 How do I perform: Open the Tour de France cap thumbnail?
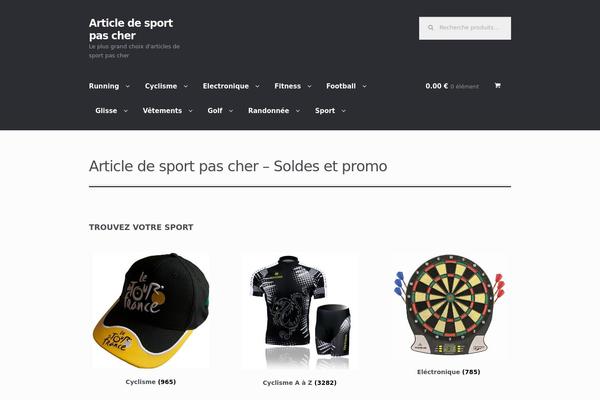pos(151,310)
